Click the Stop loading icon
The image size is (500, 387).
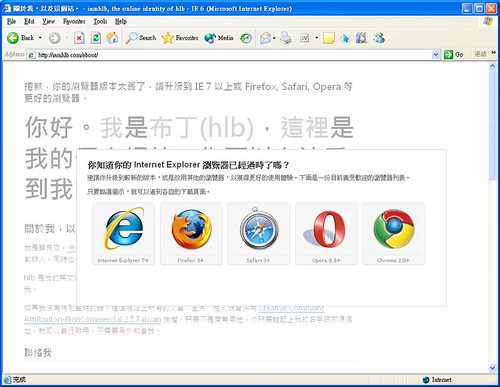79,38
